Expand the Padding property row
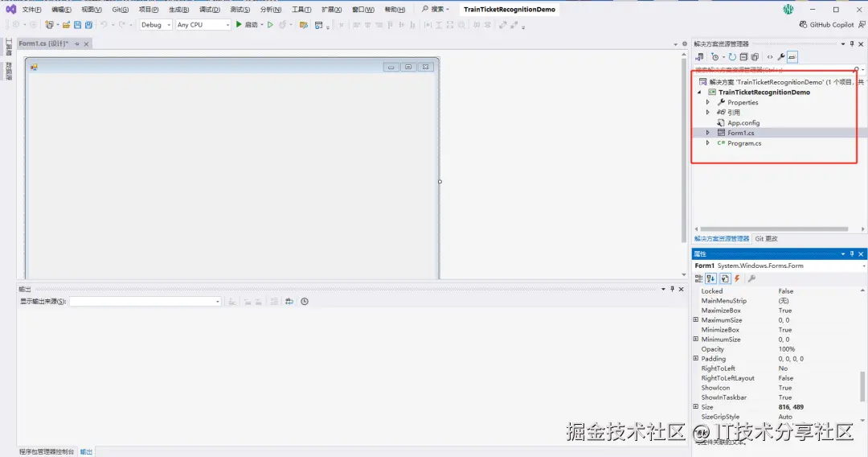Viewport: 868px width, 457px height. pos(696,358)
